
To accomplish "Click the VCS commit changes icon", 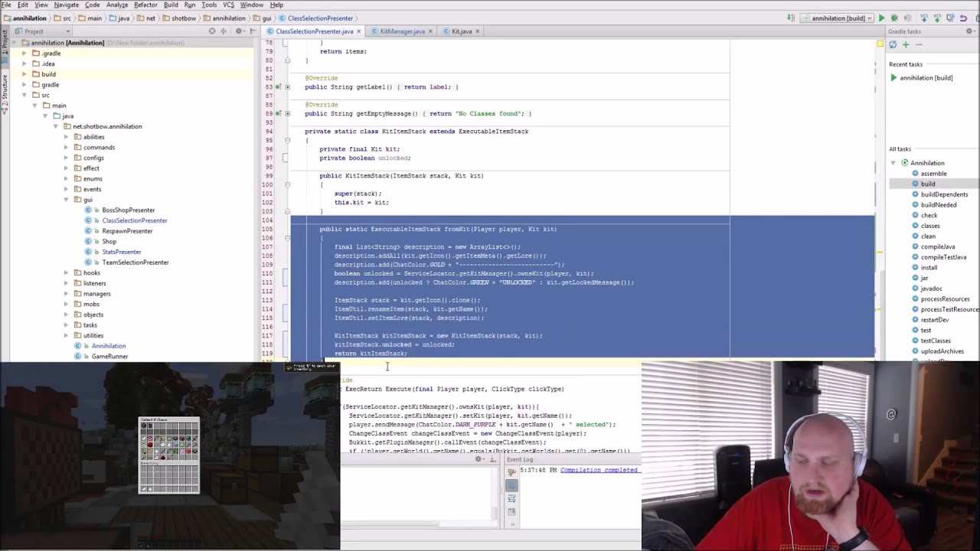I will pyautogui.click(x=937, y=18).
